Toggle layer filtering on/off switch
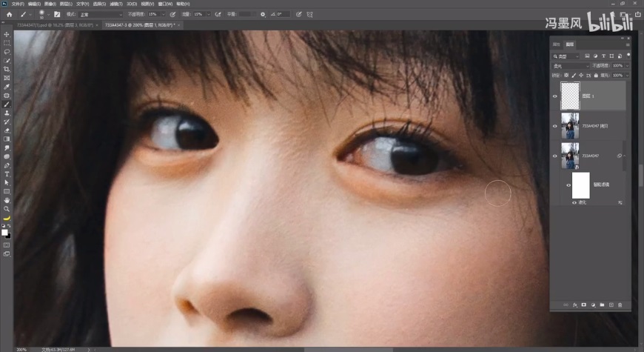 [x=628, y=55]
